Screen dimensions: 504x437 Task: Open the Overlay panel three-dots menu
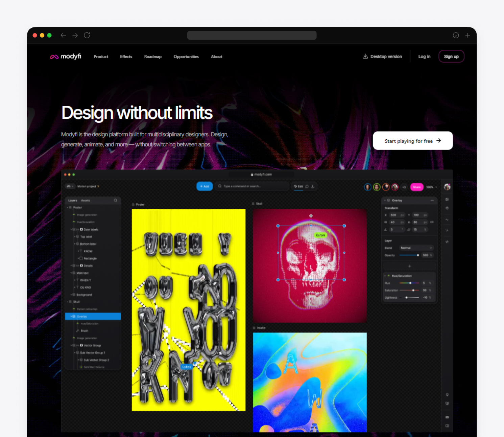pos(432,201)
